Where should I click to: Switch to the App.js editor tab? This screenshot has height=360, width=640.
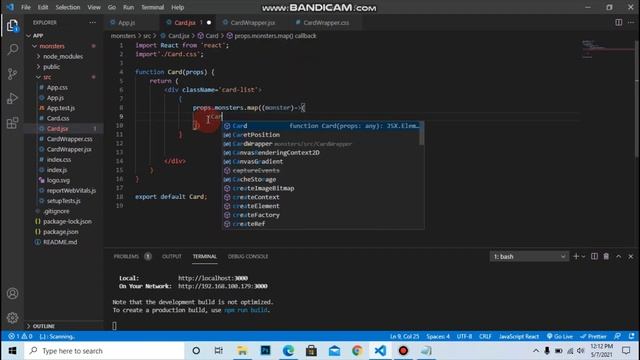pyautogui.click(x=127, y=22)
